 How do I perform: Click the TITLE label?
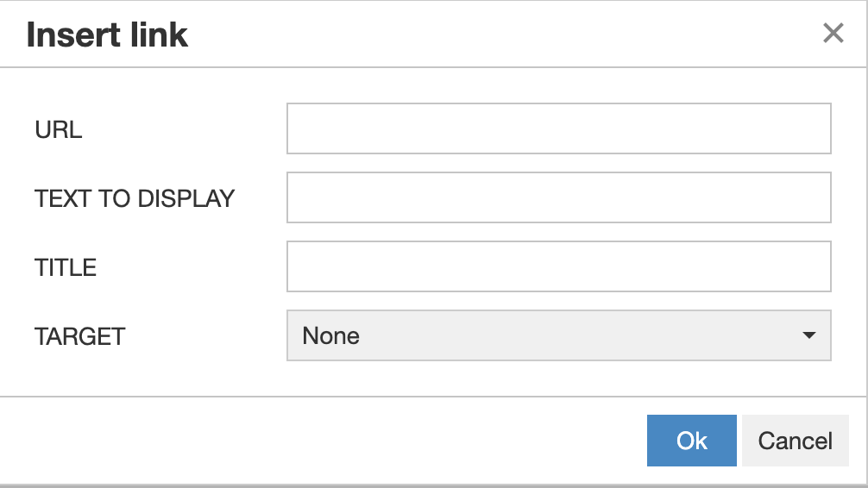click(66, 268)
